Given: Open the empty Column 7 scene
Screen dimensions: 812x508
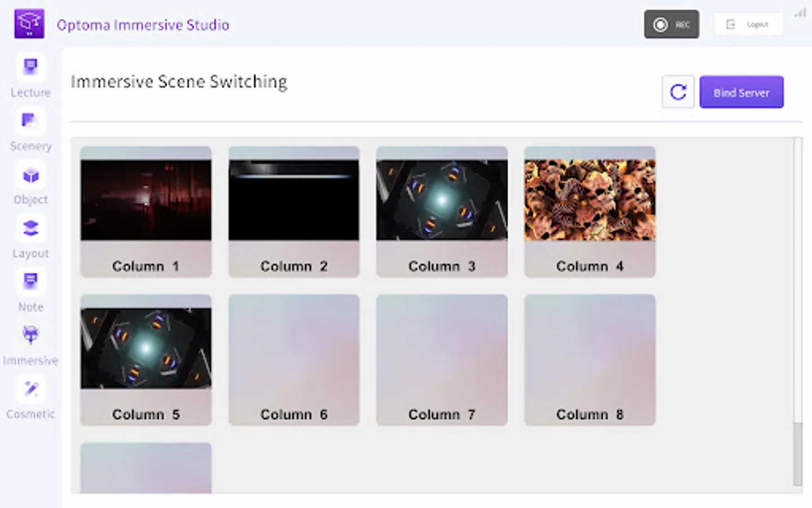Looking at the screenshot, I should click(442, 359).
